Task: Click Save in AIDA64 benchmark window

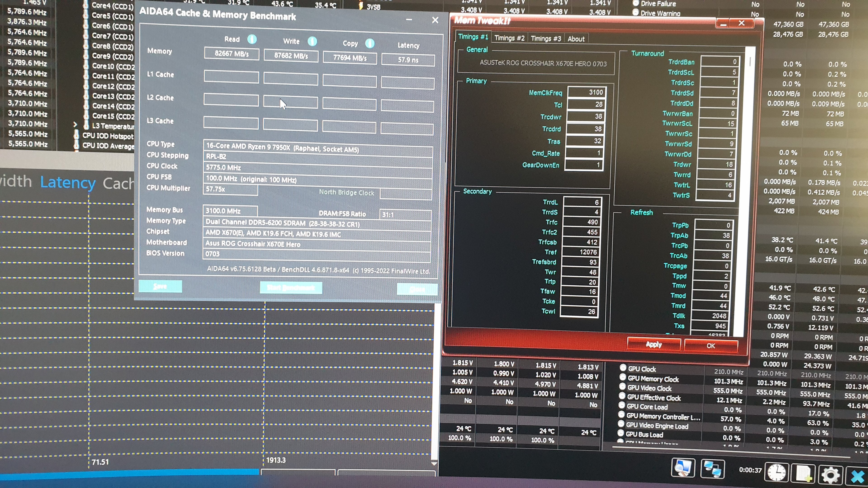Action: point(160,286)
